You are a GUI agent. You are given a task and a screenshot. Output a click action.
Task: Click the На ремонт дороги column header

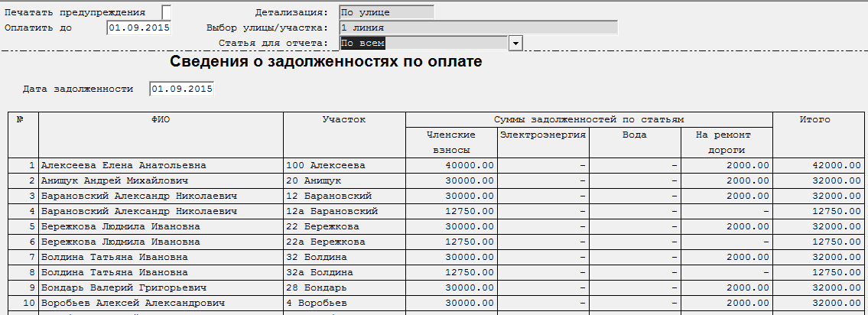[x=727, y=142]
